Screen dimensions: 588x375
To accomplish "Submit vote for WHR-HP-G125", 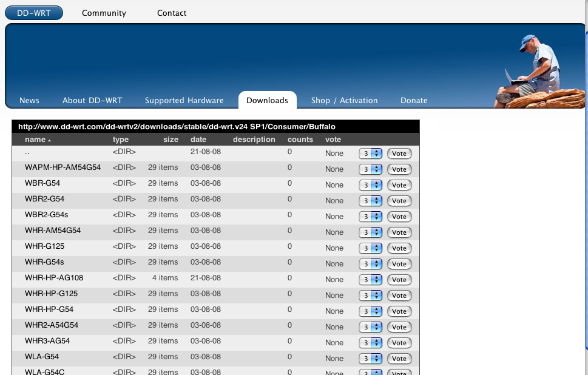I will pyautogui.click(x=399, y=295).
